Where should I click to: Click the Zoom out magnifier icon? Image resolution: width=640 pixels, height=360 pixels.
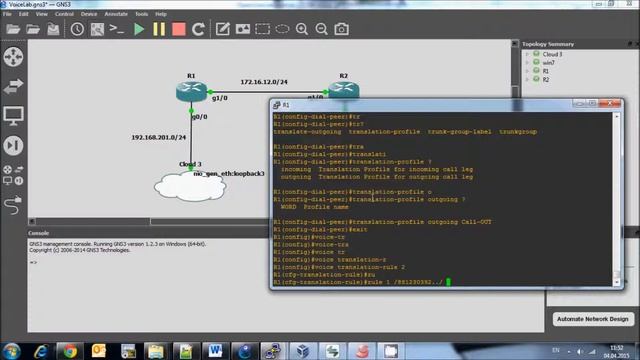[x=322, y=29]
